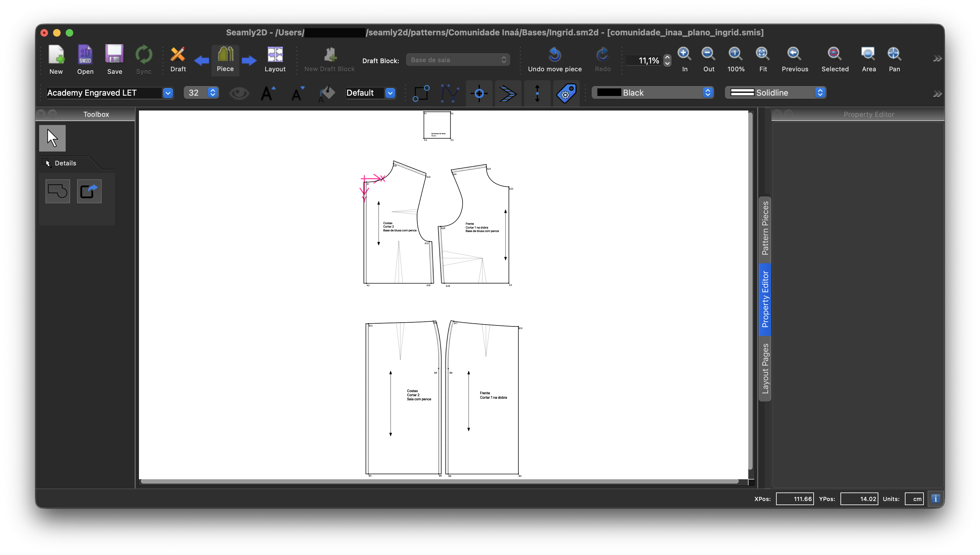Expand the Draft Block combo box
This screenshot has height=555, width=980.
(x=457, y=60)
